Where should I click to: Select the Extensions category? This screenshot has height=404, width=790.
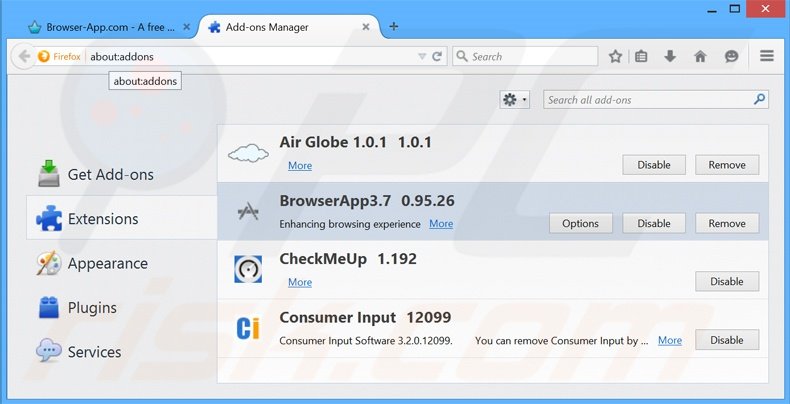click(x=121, y=218)
